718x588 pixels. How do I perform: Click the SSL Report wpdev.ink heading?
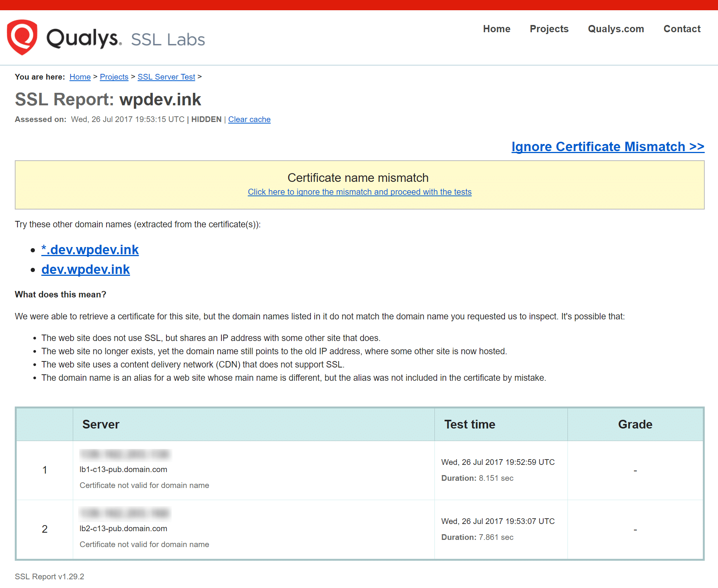click(108, 100)
